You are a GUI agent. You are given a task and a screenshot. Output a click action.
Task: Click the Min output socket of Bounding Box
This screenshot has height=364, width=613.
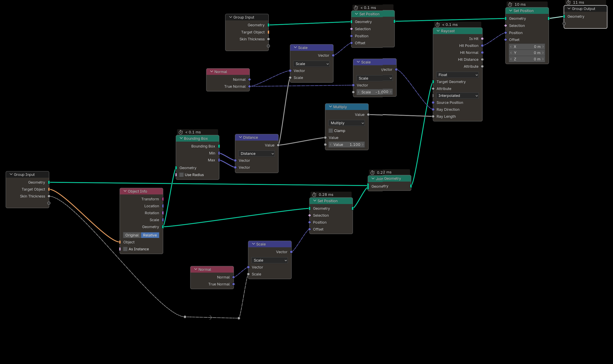[x=219, y=153]
